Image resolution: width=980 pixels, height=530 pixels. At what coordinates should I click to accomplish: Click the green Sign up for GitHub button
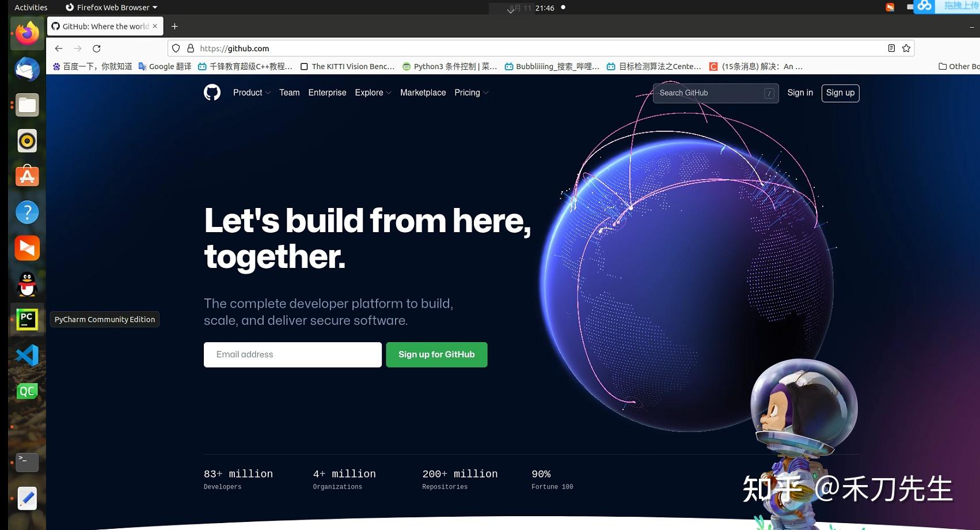point(436,355)
